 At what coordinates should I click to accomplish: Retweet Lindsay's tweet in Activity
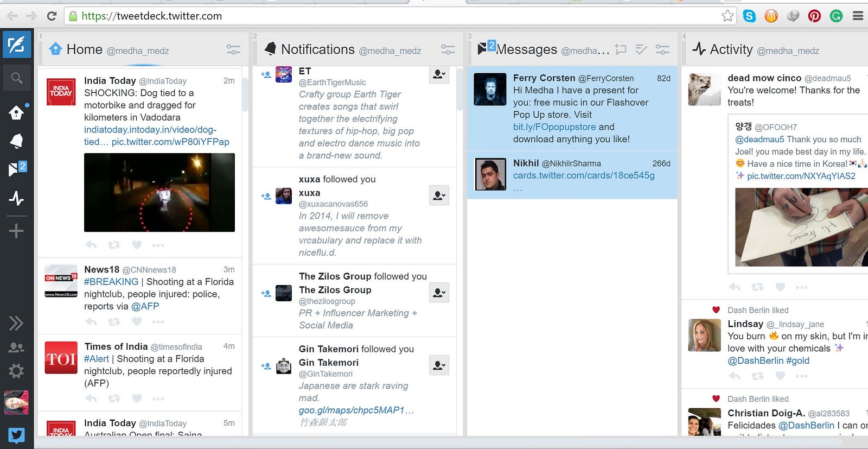tap(757, 375)
